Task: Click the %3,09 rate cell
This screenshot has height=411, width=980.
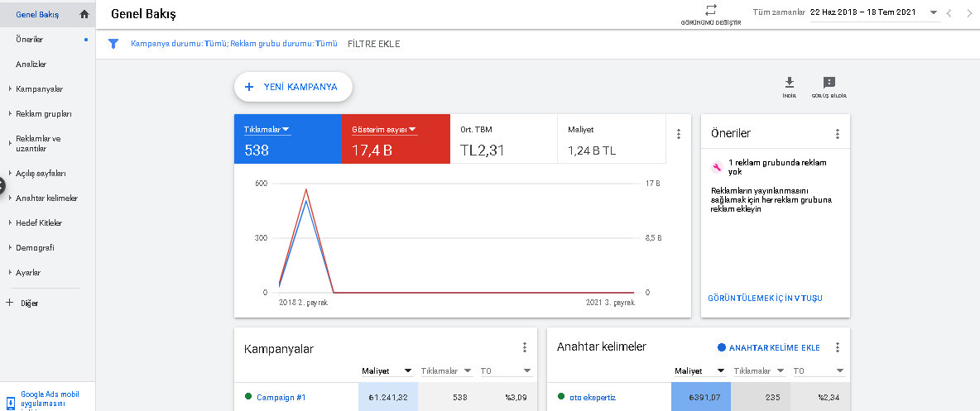Action: (x=507, y=397)
